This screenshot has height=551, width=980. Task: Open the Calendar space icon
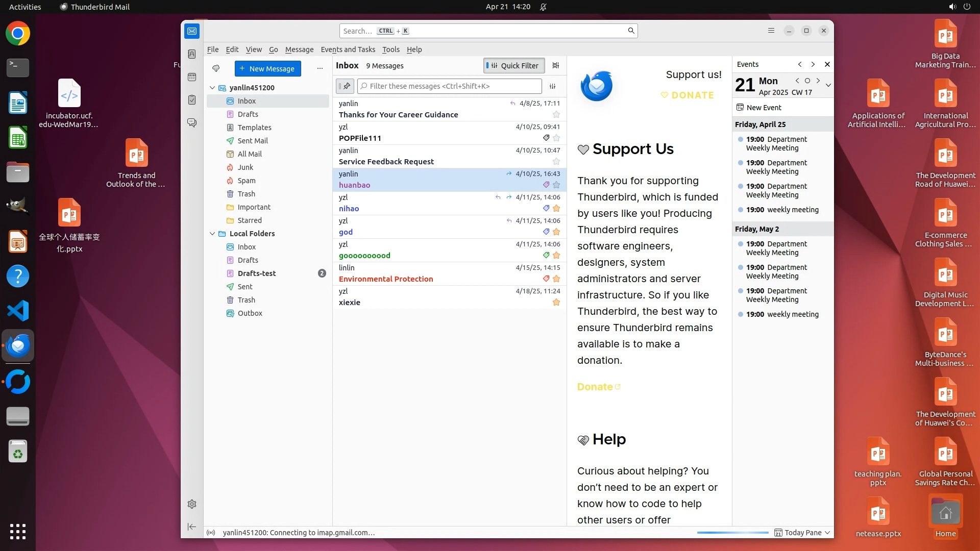tap(192, 77)
